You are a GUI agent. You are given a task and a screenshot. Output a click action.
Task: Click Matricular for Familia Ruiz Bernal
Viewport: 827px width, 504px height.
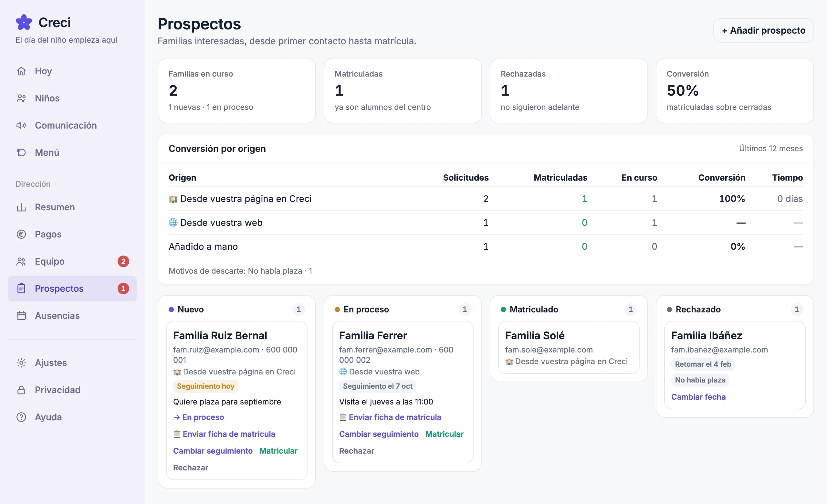coord(278,451)
